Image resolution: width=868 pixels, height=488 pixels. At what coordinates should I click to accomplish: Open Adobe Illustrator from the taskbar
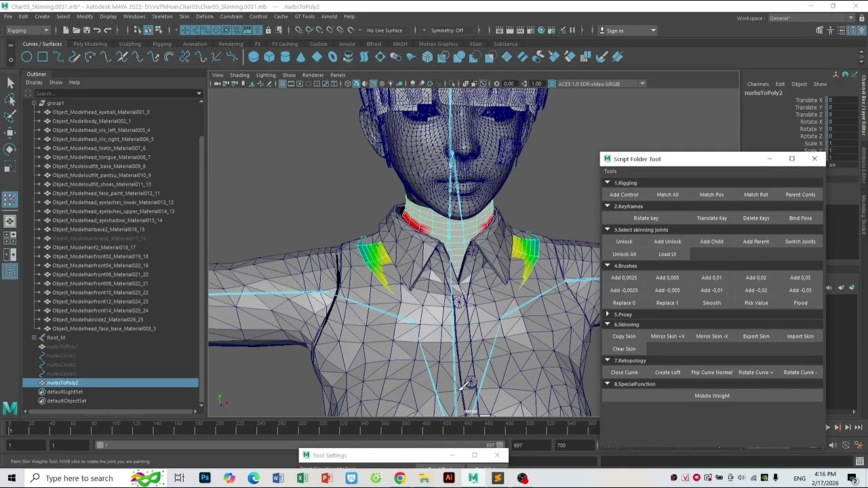pyautogui.click(x=448, y=478)
